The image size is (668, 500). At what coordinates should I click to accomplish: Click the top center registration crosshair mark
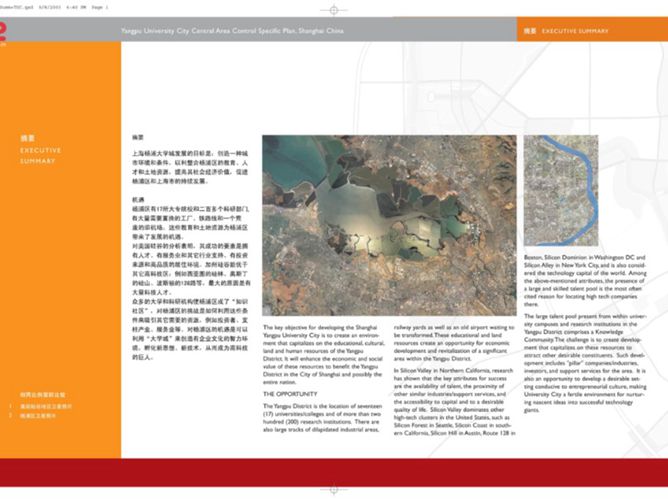pyautogui.click(x=334, y=10)
